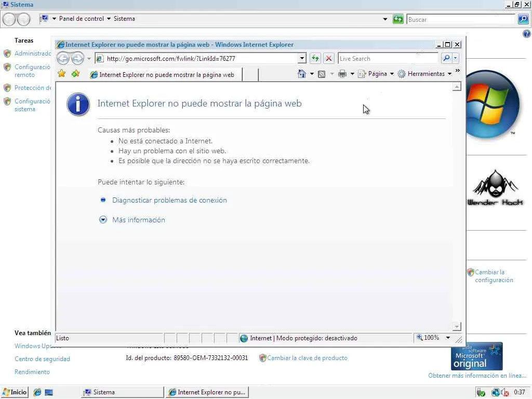Click scrollbar up arrow in Internet Explorer
The width and height of the screenshot is (532, 399).
(x=457, y=87)
